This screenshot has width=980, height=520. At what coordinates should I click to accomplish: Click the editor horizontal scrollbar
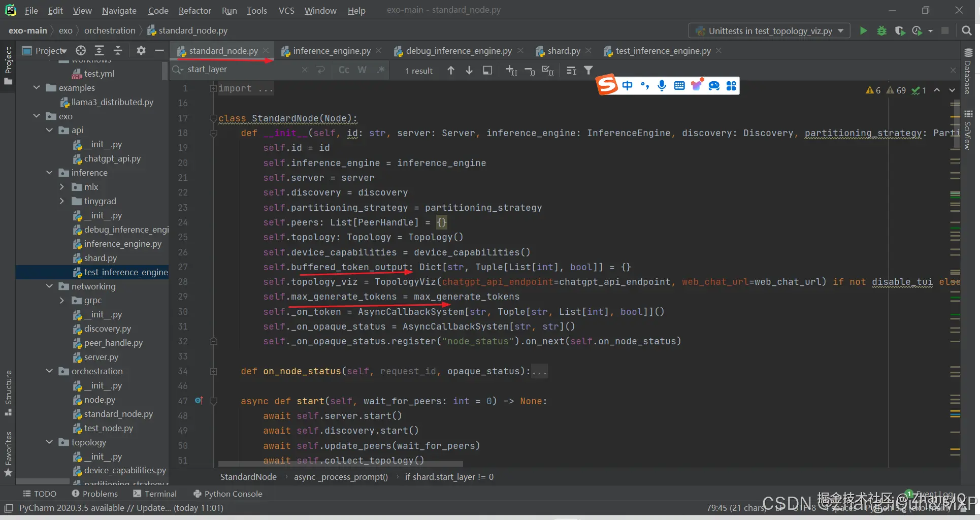pyautogui.click(x=340, y=464)
